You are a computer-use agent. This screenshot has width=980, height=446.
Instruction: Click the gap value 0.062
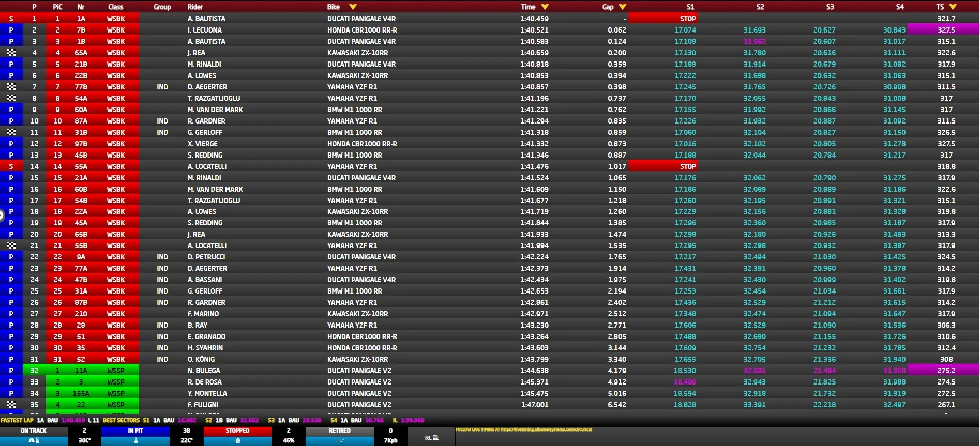[617, 30]
